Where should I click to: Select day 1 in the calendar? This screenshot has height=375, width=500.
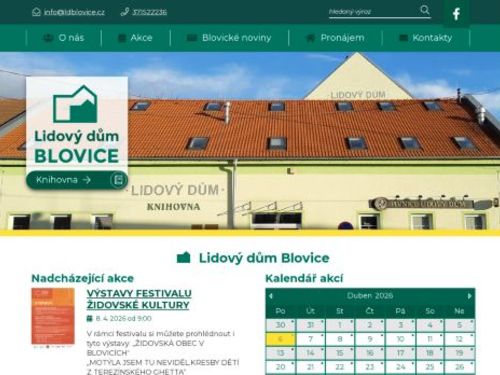coord(340,325)
